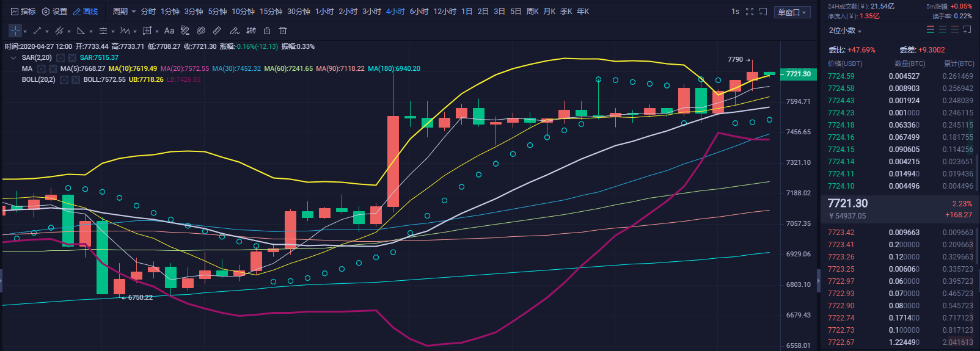This screenshot has width=980, height=351.
Task: Open MA indicator settings gear
Action: [x=42, y=69]
